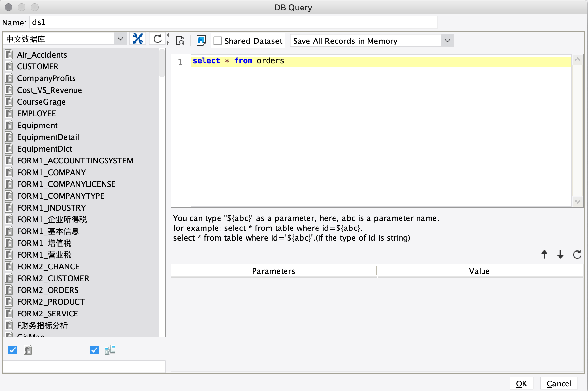588x391 pixels.
Task: Uncheck the show views checkbox
Action: 94,350
